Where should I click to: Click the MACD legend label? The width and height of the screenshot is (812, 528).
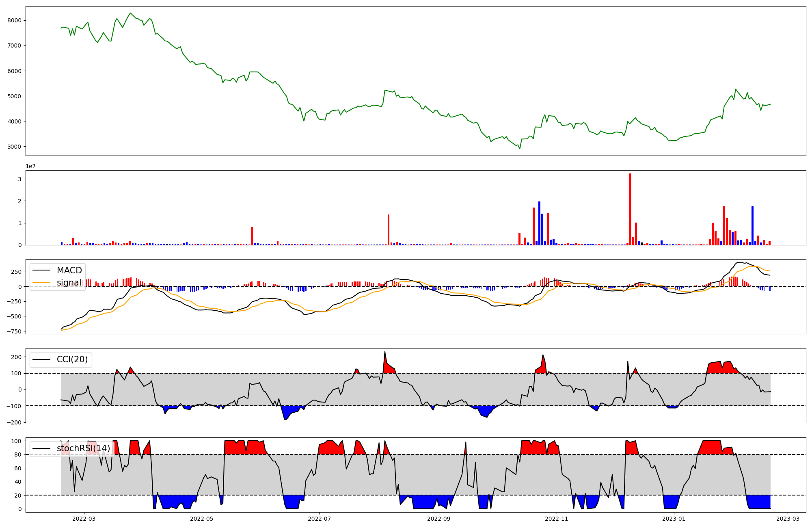[x=69, y=270]
